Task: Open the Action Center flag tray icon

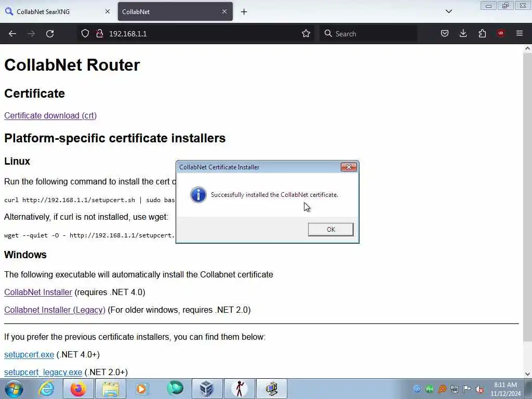Action: click(467, 389)
